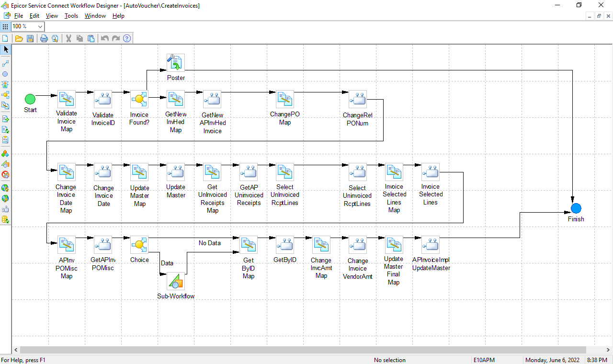The height and width of the screenshot is (364, 613).
Task: Select the GetAP Uninvoiced Receipts node
Action: [249, 172]
